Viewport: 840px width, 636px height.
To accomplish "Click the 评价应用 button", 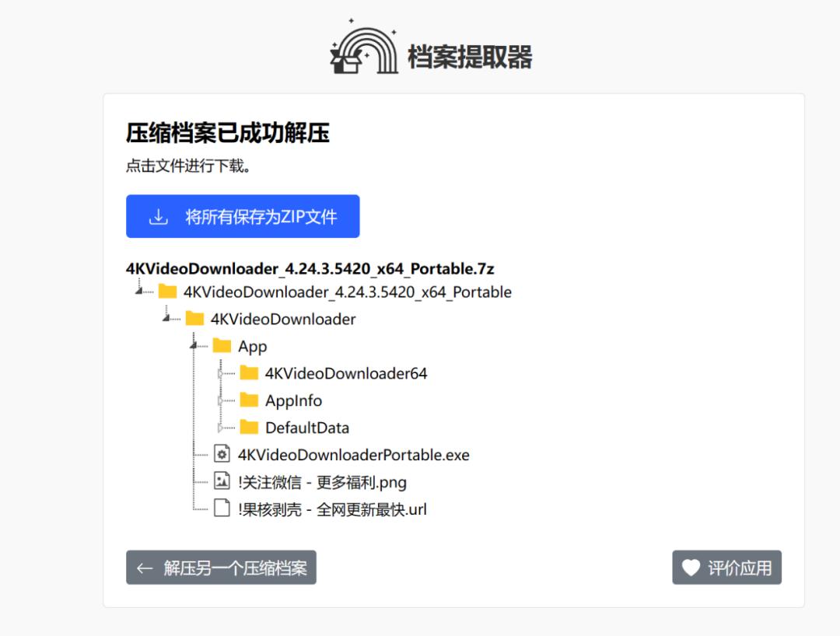I will coord(726,568).
